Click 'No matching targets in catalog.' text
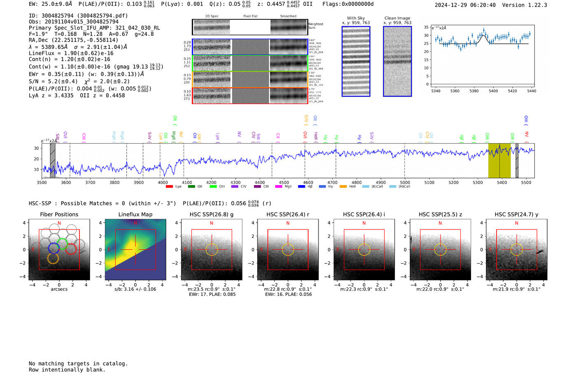Viewport: 576px width, 392px height. [x=78, y=364]
